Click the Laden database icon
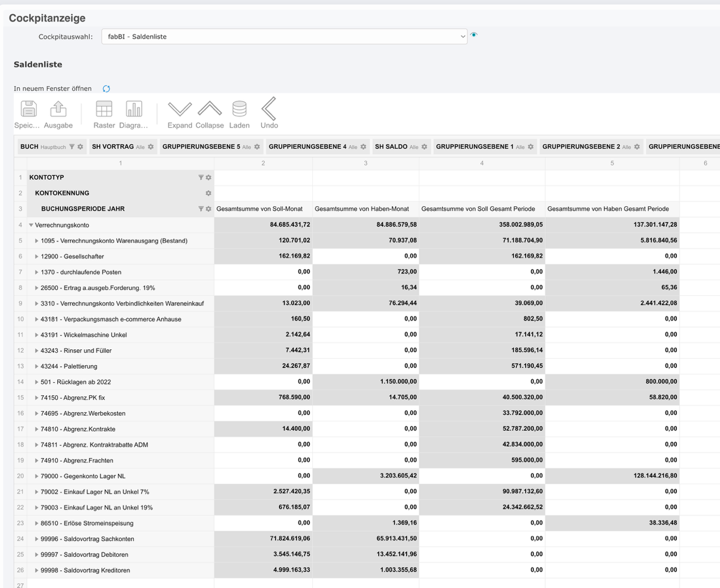The width and height of the screenshot is (720, 588). coord(239,109)
